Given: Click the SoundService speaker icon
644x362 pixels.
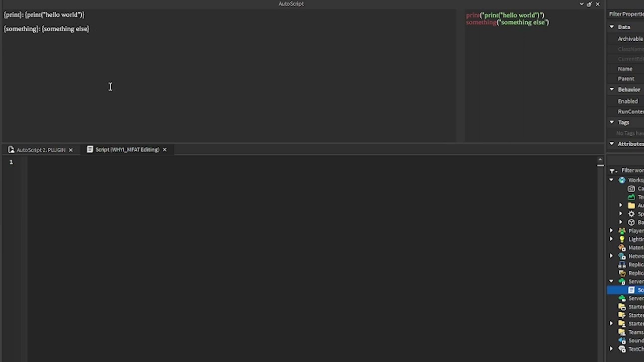Looking at the screenshot, I should (622, 340).
